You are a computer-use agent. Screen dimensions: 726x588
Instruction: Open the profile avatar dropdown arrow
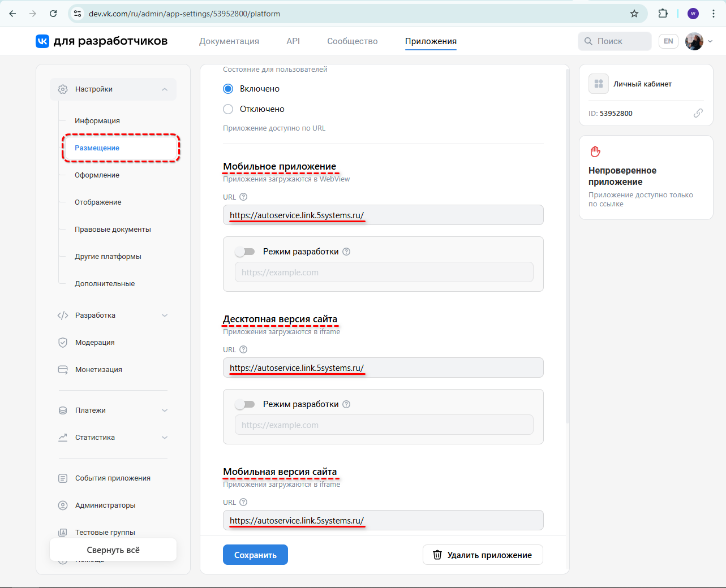tap(710, 41)
